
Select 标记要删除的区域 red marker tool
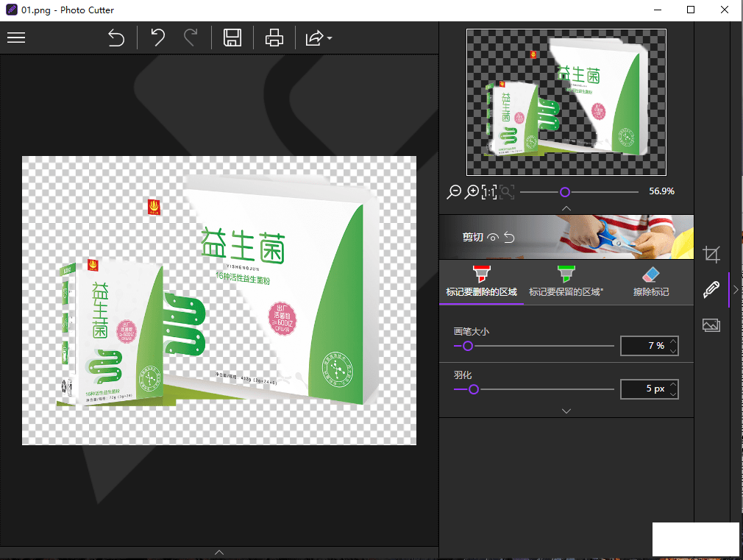click(x=481, y=282)
